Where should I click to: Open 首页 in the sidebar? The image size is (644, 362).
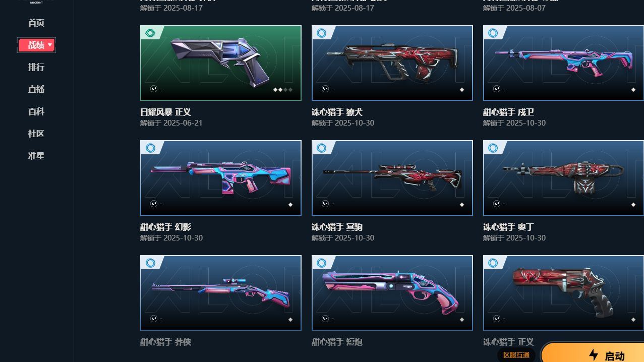point(36,23)
